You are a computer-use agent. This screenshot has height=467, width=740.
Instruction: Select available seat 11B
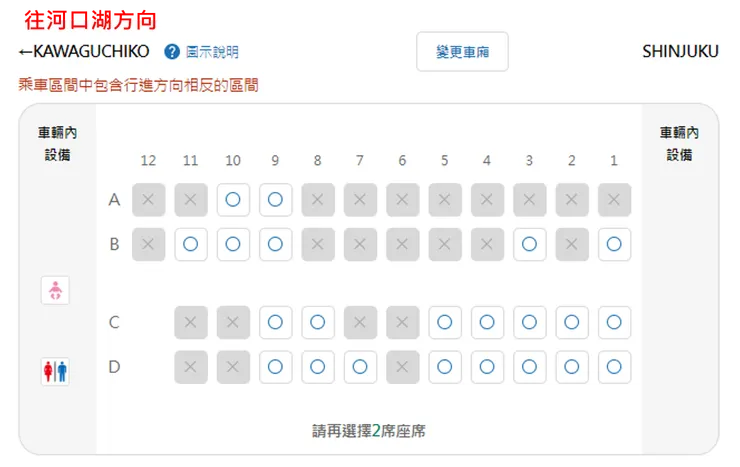[191, 244]
